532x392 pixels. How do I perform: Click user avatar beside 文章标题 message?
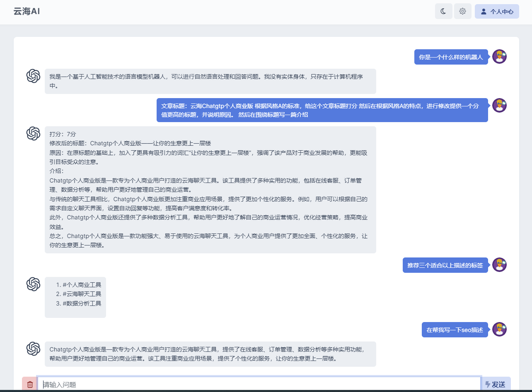(500, 105)
